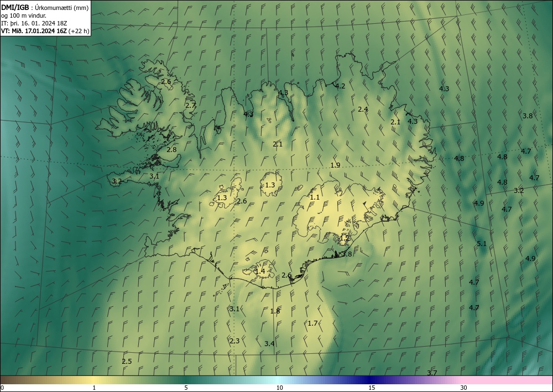Screen dimensions: 553x392
Task: Click the color scale label 10
Action: pos(279,388)
